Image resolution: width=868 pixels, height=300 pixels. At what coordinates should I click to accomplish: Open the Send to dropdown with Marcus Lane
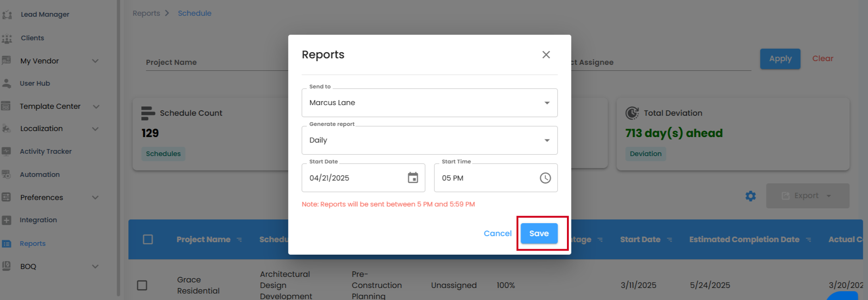click(x=429, y=103)
